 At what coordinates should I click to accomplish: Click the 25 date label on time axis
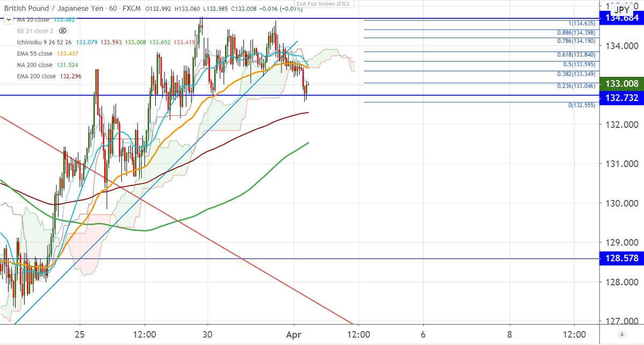[79, 334]
